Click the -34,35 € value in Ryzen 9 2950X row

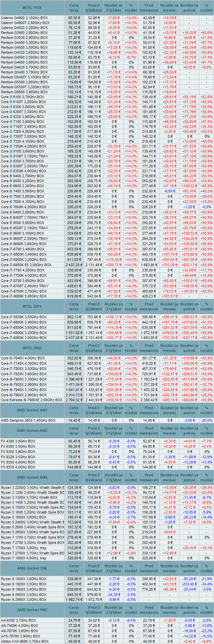point(113,595)
